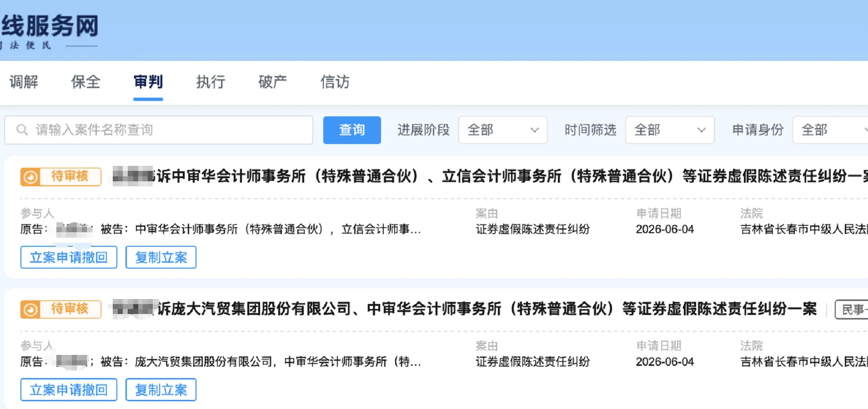Open the 调解 tab
The width and height of the screenshot is (868, 409).
click(24, 82)
